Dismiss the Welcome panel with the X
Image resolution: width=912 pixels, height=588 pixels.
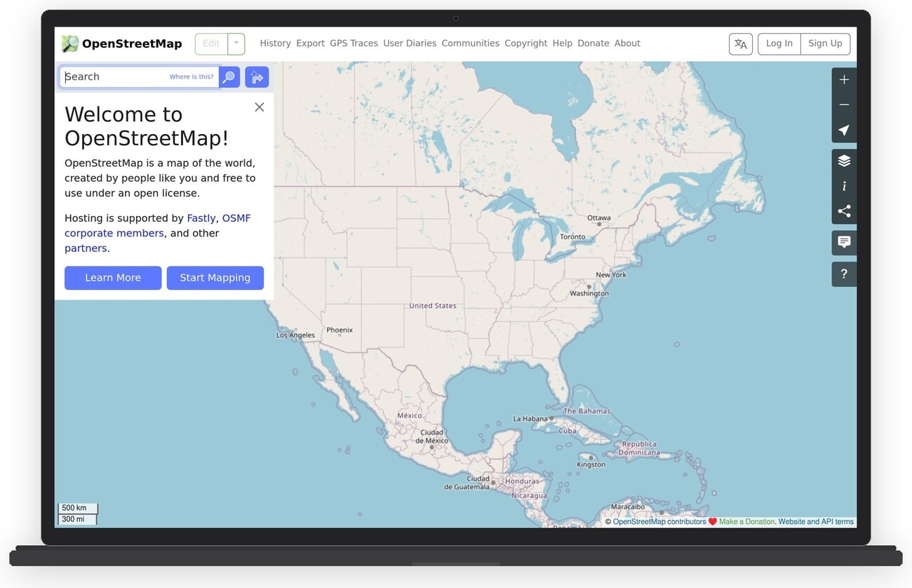click(259, 107)
